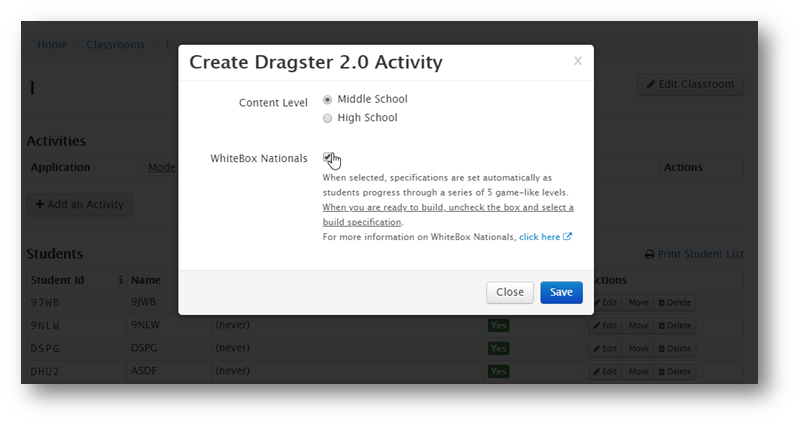
Task: Delete student 9JWB
Action: point(674,303)
